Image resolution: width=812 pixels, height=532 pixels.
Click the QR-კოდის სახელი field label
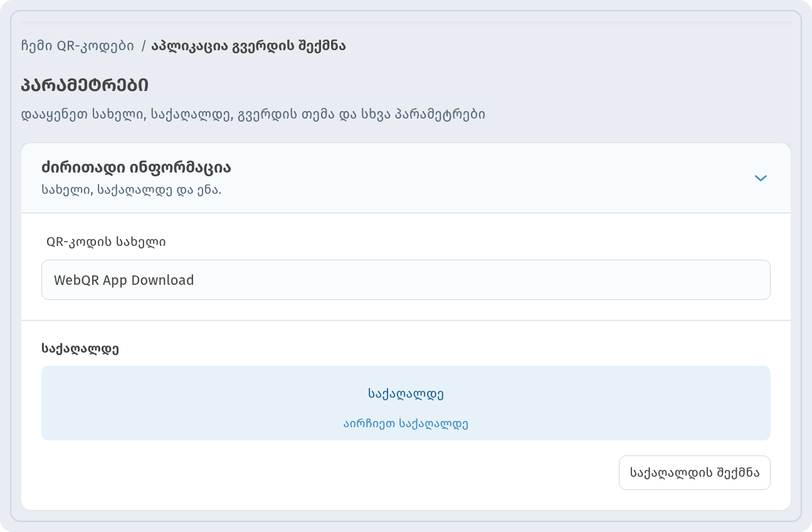pyautogui.click(x=106, y=242)
